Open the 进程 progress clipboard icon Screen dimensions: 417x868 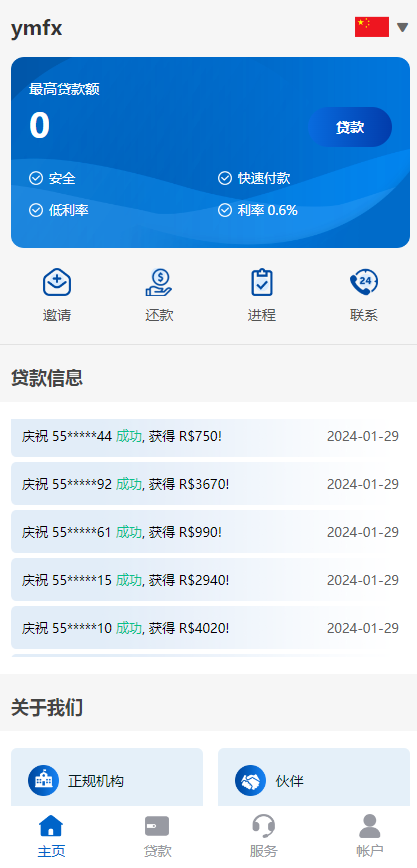(261, 282)
